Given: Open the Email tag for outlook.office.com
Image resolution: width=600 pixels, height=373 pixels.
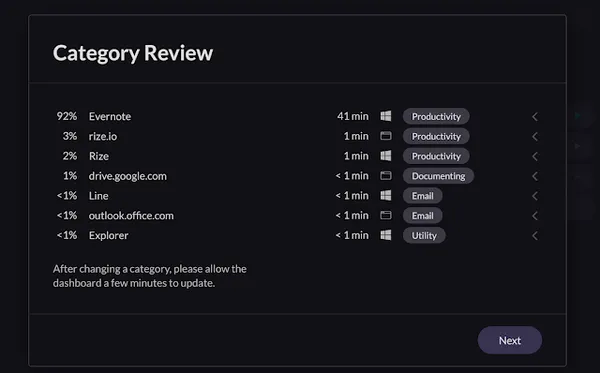Looking at the screenshot, I should coord(422,216).
